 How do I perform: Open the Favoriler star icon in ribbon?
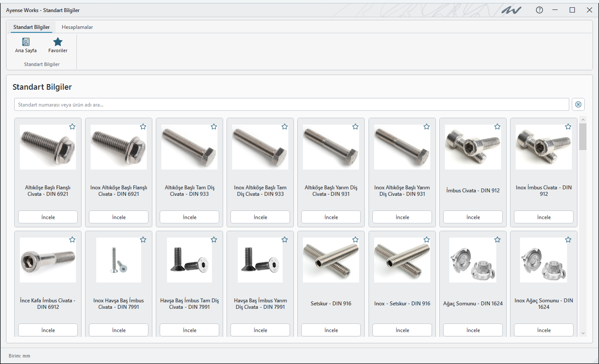click(58, 45)
